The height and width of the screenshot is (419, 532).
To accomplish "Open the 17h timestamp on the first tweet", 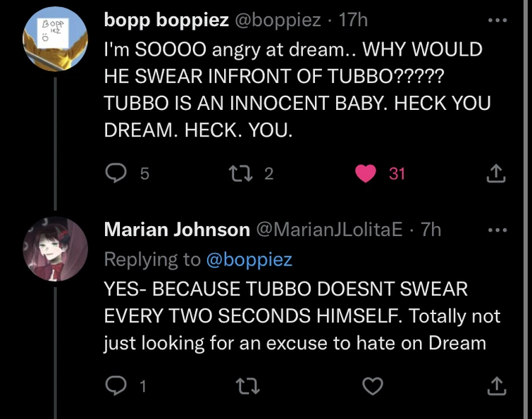I will (353, 20).
